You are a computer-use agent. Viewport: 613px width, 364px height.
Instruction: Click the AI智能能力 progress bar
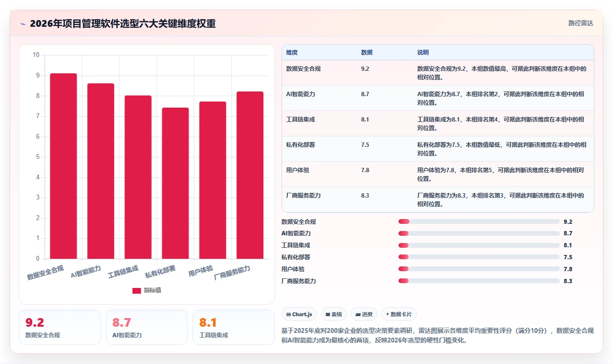click(x=479, y=233)
